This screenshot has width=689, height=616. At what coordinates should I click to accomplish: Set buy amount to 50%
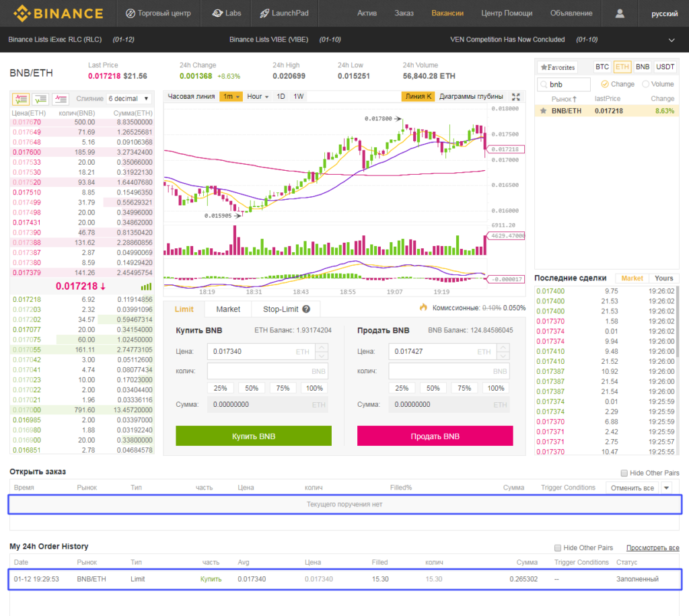point(252,388)
